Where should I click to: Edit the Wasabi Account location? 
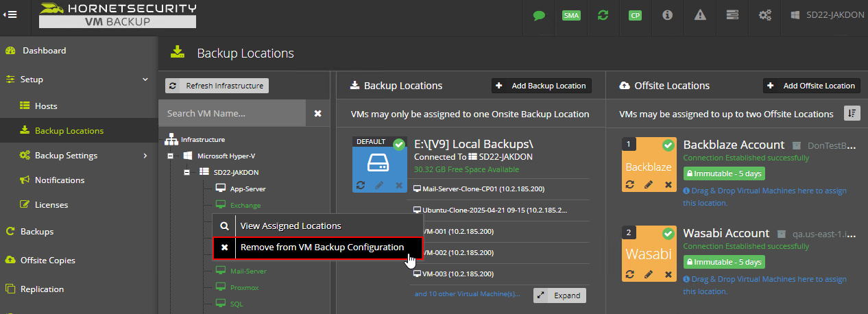(x=649, y=274)
